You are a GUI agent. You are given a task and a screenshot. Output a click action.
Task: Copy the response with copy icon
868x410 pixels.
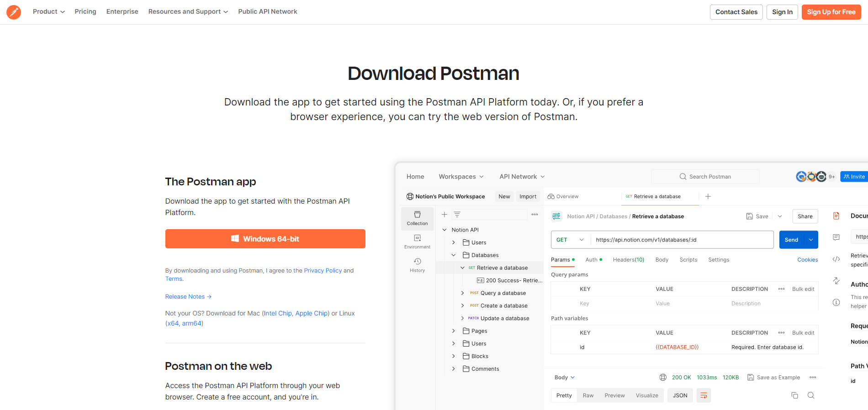pyautogui.click(x=795, y=395)
